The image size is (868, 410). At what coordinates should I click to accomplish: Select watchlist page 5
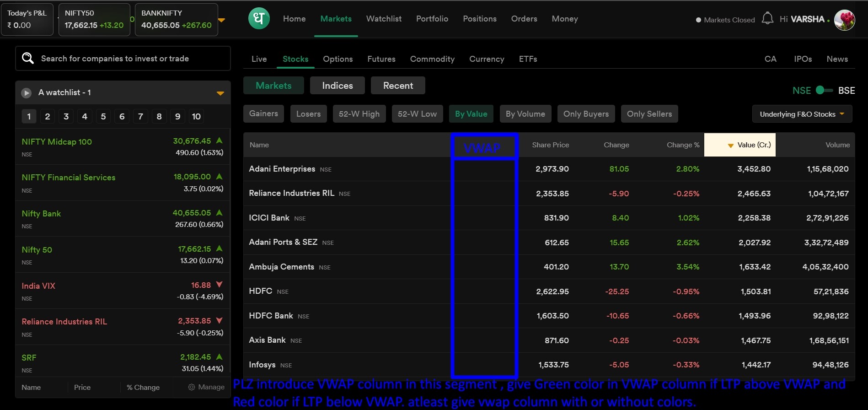(x=103, y=116)
